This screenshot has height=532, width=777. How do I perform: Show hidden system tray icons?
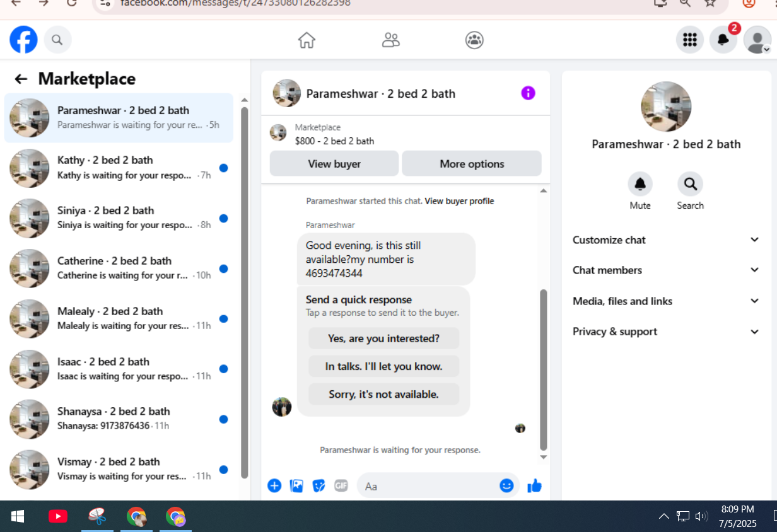[x=663, y=516]
